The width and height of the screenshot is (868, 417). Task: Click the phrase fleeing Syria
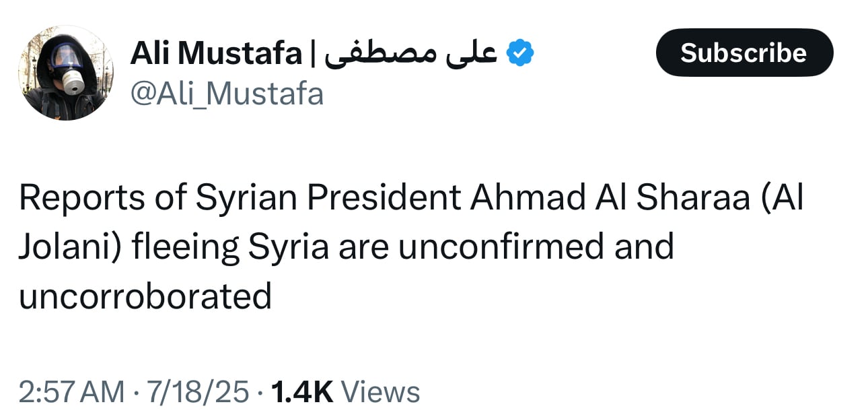[x=231, y=247]
